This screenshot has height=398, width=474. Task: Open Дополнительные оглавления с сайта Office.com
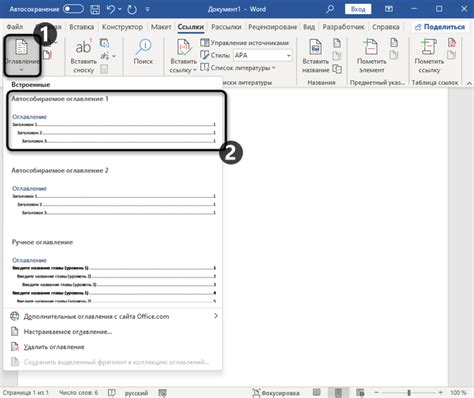113,316
